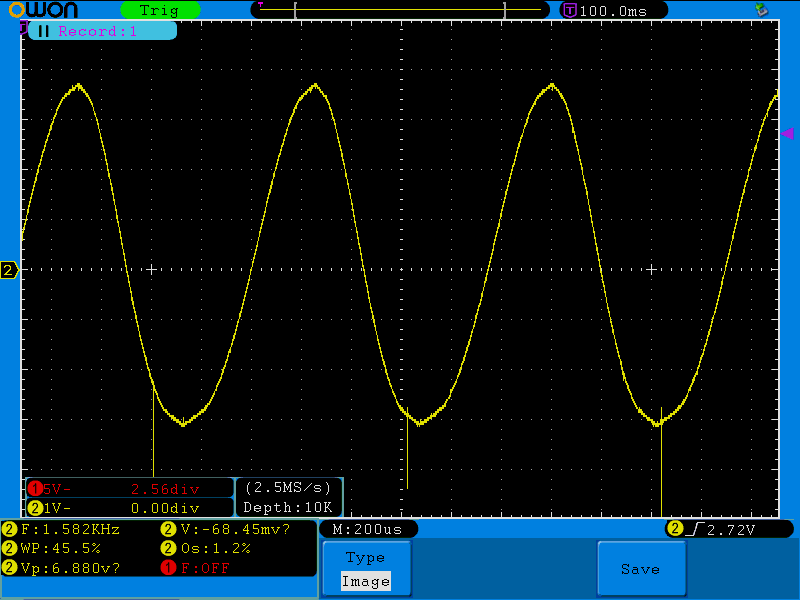Click the waveform memory position bar
The height and width of the screenshot is (600, 800).
click(400, 10)
